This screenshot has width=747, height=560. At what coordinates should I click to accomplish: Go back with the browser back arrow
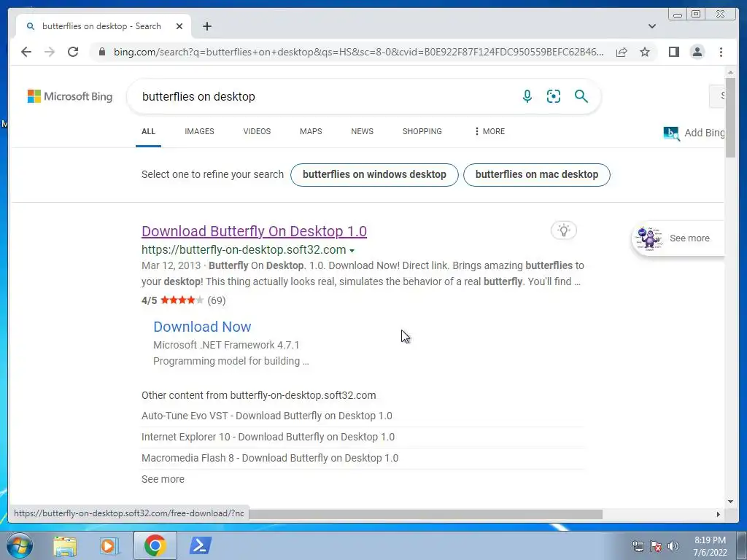[26, 52]
